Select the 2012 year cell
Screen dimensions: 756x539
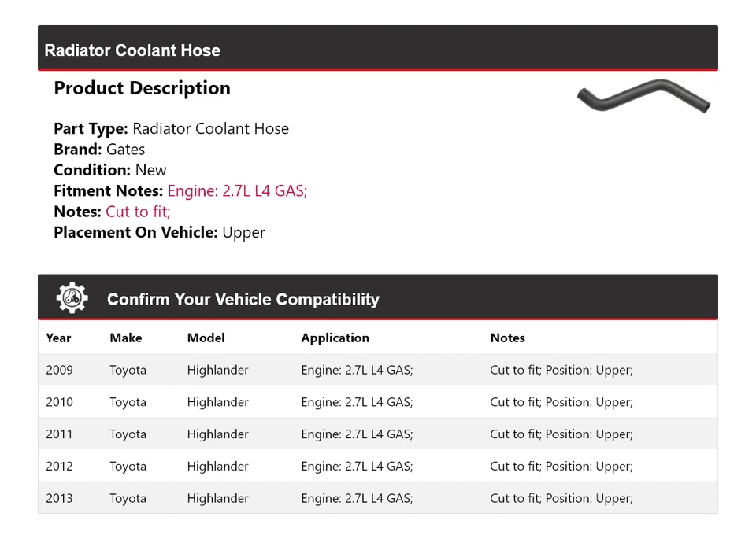(59, 466)
